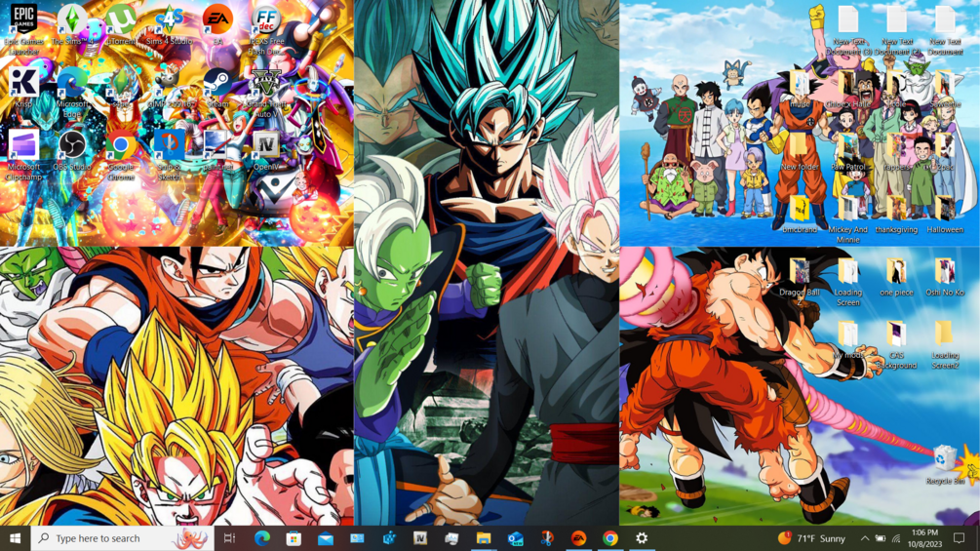Open Snipping Tool from the taskbar
Viewport: 980px width, 551px height.
pos(547,538)
